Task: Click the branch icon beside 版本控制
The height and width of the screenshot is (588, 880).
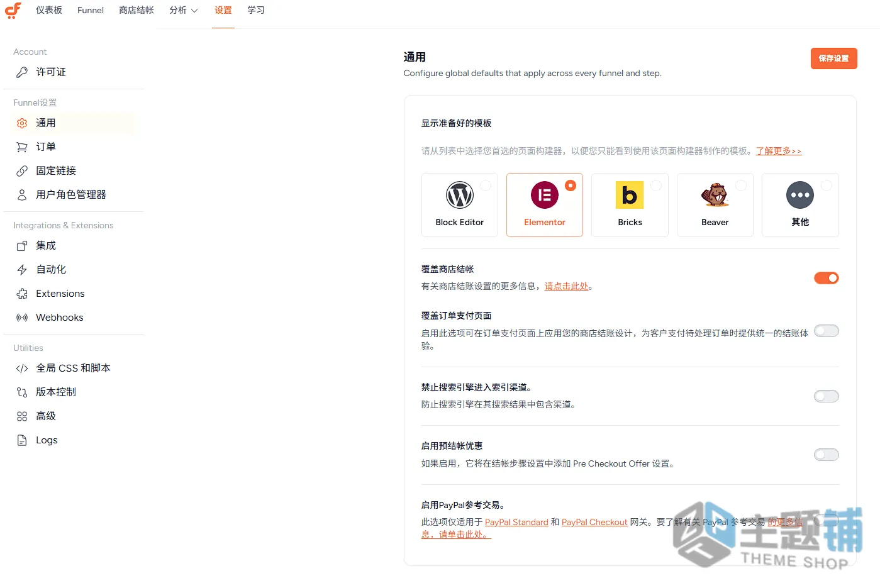Action: [22, 392]
